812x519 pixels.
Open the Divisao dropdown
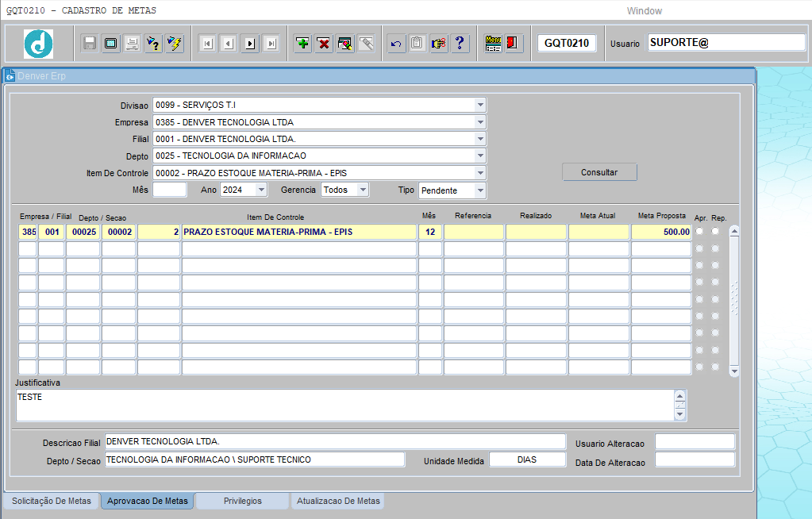click(480, 105)
